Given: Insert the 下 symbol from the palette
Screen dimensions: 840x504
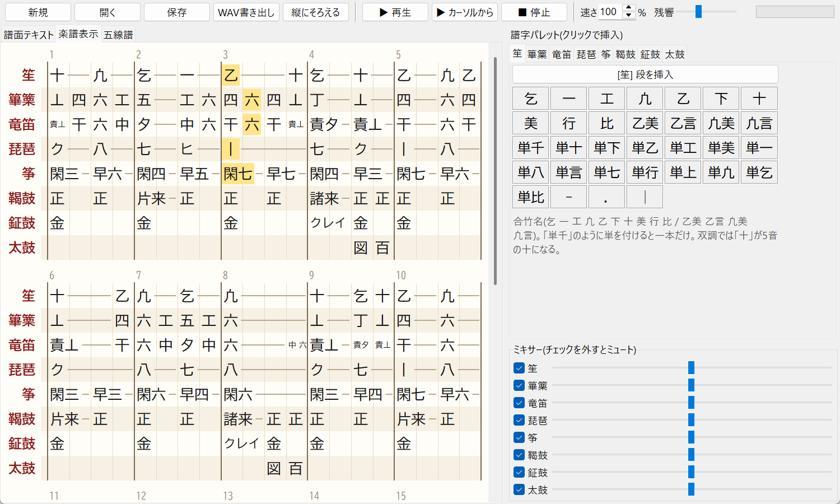Looking at the screenshot, I should [x=721, y=99].
